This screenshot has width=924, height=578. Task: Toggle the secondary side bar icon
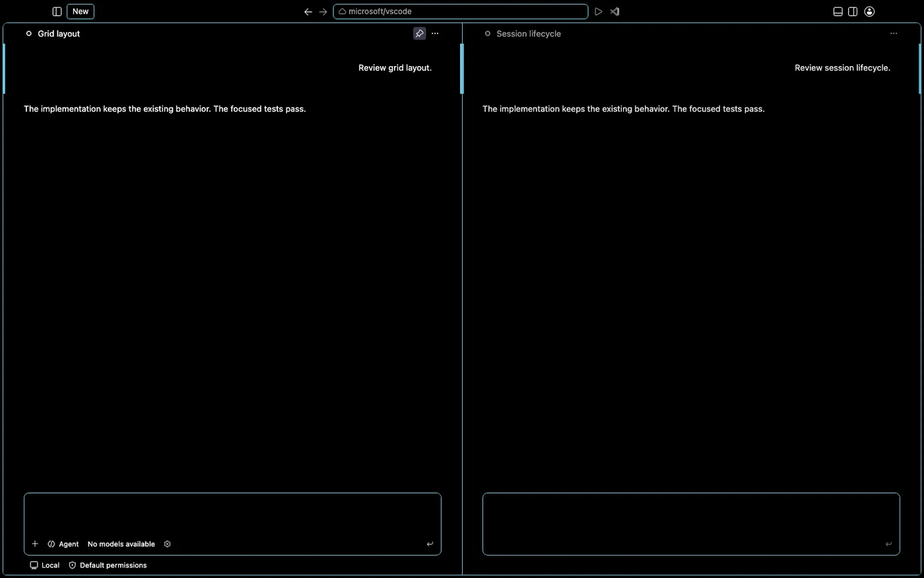(x=853, y=12)
